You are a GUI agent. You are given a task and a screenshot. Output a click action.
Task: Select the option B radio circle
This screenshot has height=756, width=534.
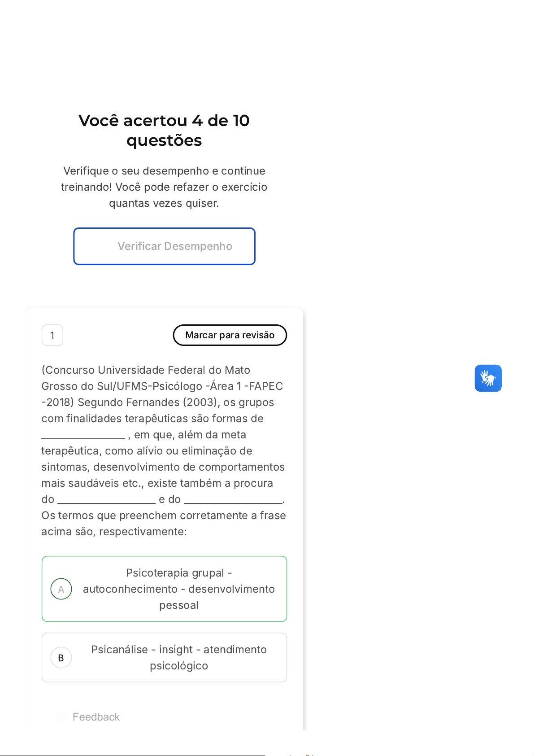point(61,658)
